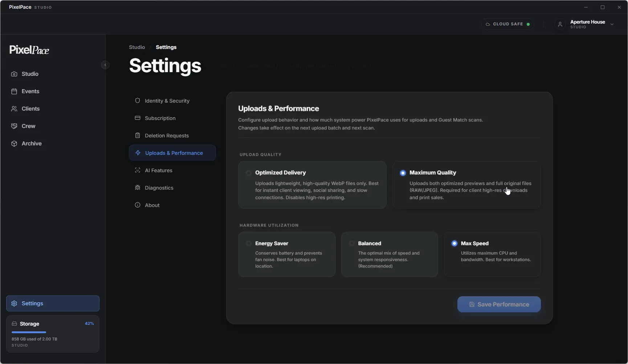Open the Identity & Security settings tab

tap(172, 101)
